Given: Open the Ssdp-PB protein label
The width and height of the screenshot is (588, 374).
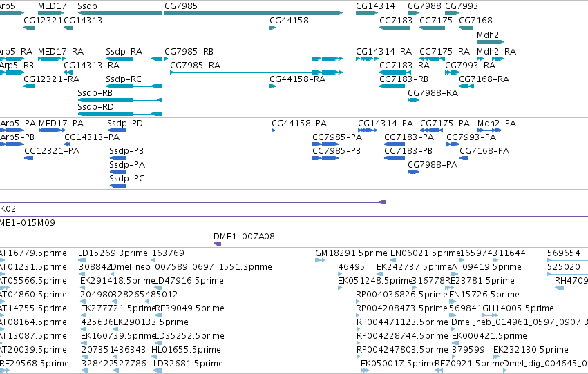Looking at the screenshot, I should pyautogui.click(x=126, y=151).
